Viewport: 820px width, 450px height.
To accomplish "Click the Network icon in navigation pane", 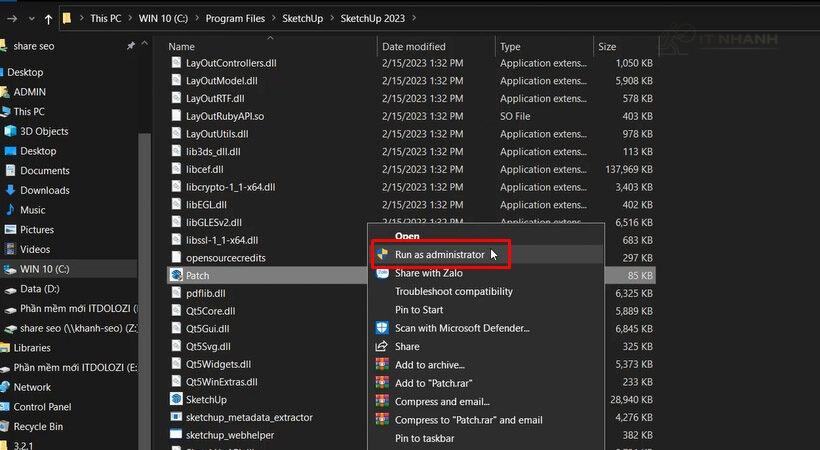I will coord(5,387).
